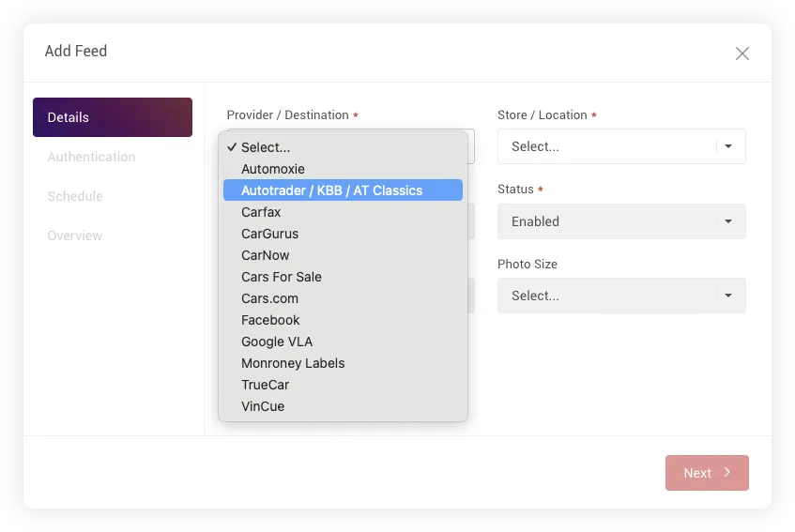This screenshot has height=532, width=795.
Task: Select the Details step in sidebar
Action: (113, 117)
